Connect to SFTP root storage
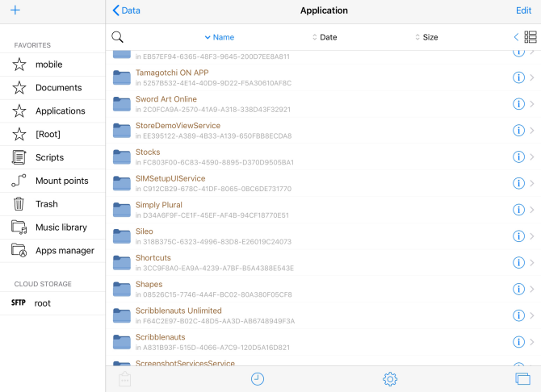This screenshot has height=392, width=541. pyautogui.click(x=42, y=303)
